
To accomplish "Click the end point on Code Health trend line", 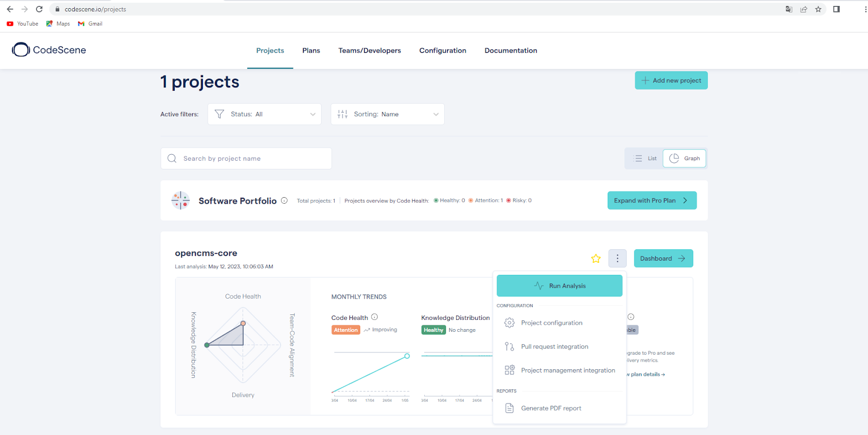I will click(x=407, y=356).
